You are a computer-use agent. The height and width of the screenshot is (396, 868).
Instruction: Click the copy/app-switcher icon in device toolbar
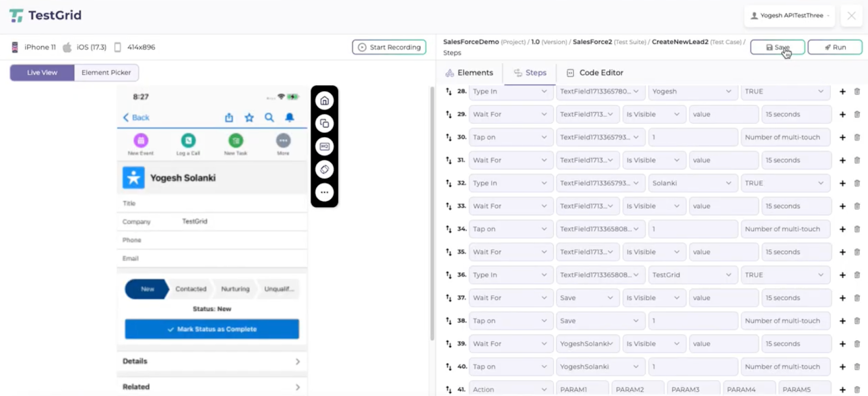pyautogui.click(x=324, y=124)
